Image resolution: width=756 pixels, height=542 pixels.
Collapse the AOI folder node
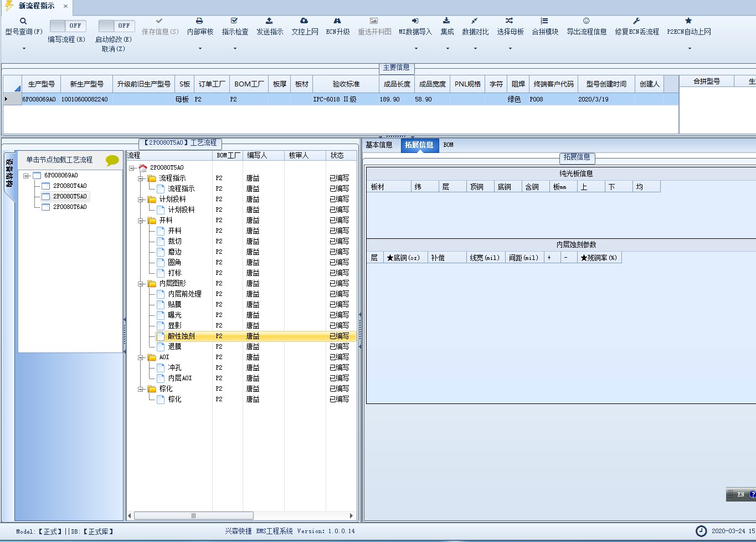141,357
